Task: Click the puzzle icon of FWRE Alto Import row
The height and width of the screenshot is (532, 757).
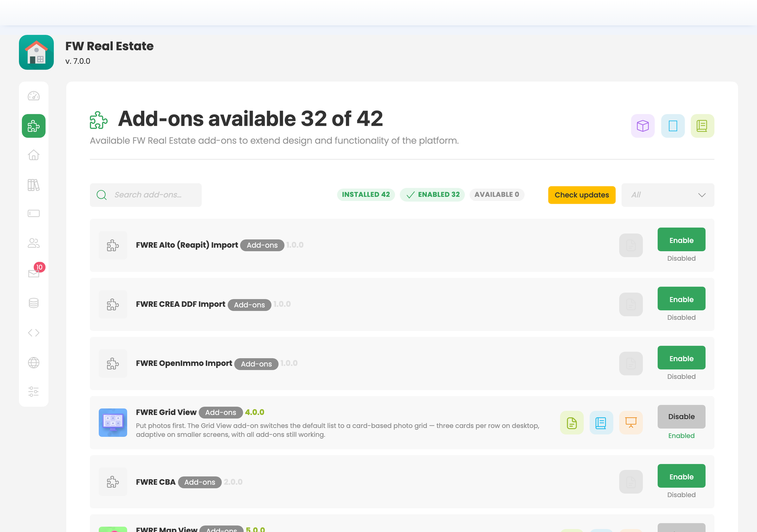Action: click(113, 245)
